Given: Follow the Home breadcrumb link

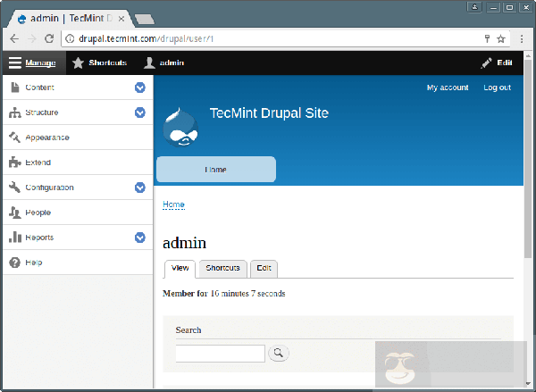Looking at the screenshot, I should [173, 204].
